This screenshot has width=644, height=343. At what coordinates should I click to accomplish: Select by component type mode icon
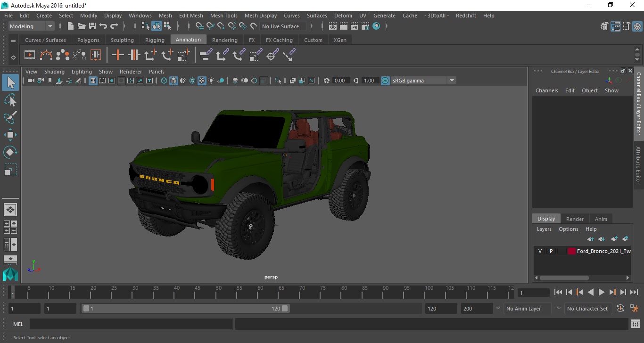tap(167, 26)
